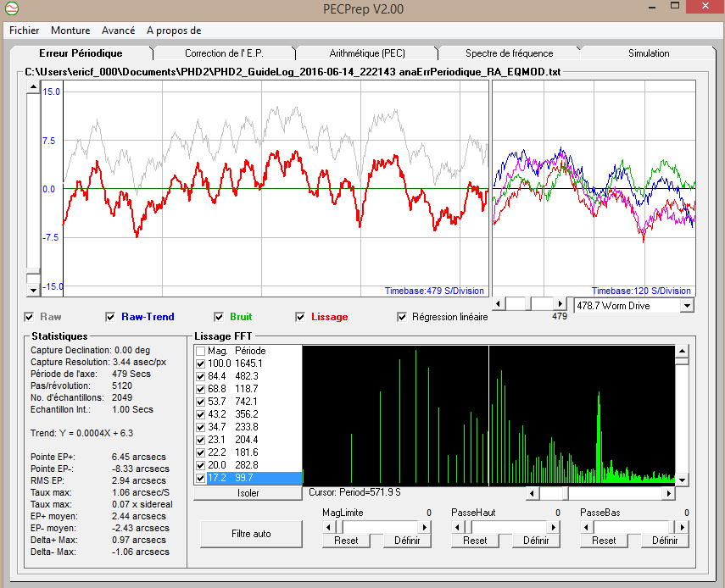Toggle the Raw-Trend checkbox
Viewport: 725px width, 588px height.
(x=110, y=317)
